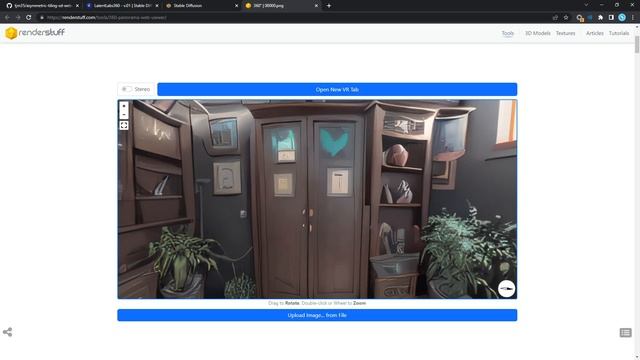Click the panorama cabinet view image
The image size is (640, 360).
click(317, 199)
